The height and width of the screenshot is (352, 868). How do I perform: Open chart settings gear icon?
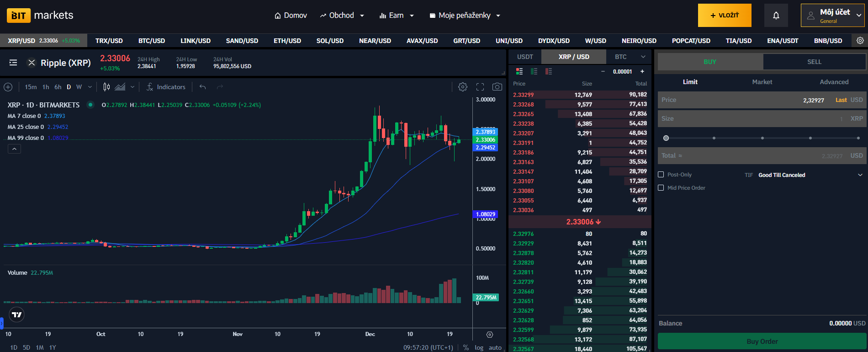(463, 87)
